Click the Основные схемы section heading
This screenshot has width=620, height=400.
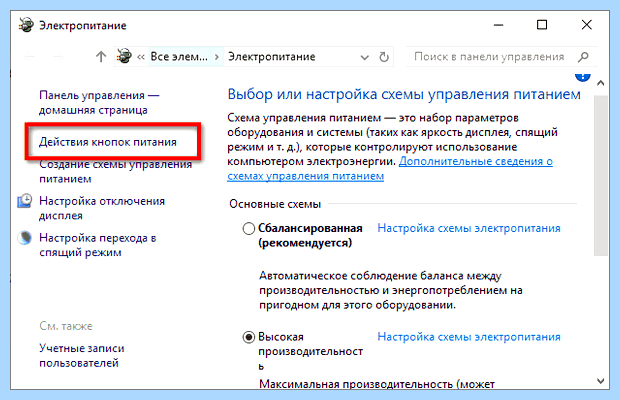[275, 204]
